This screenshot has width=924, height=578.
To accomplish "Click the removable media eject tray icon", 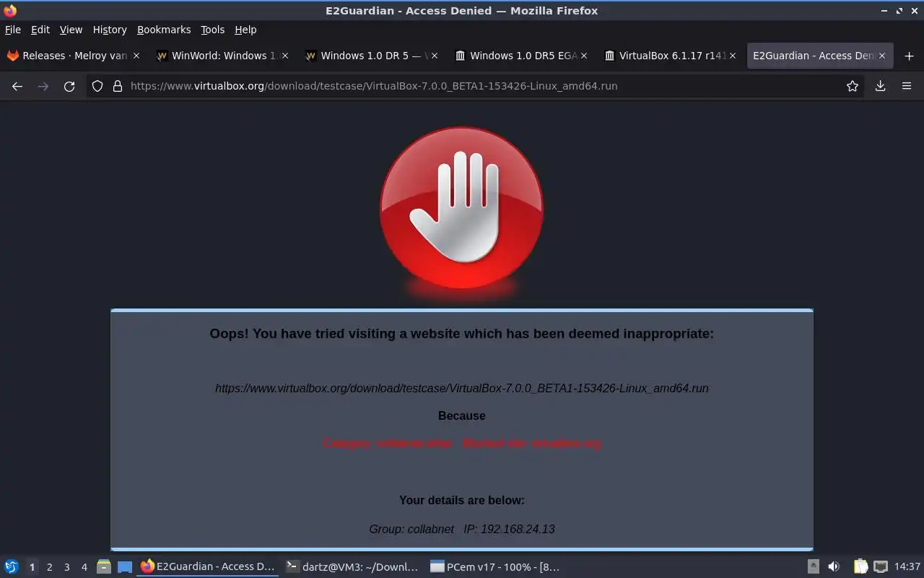I will (x=814, y=566).
